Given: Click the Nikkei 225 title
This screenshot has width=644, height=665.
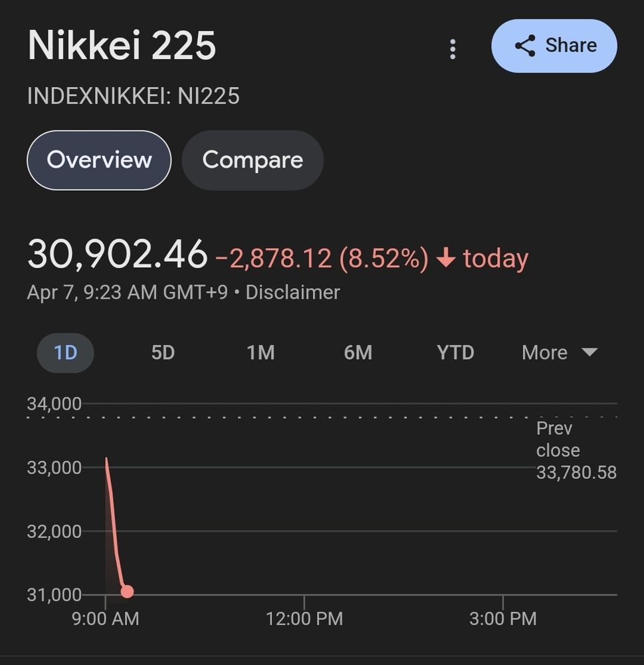Looking at the screenshot, I should tap(122, 47).
